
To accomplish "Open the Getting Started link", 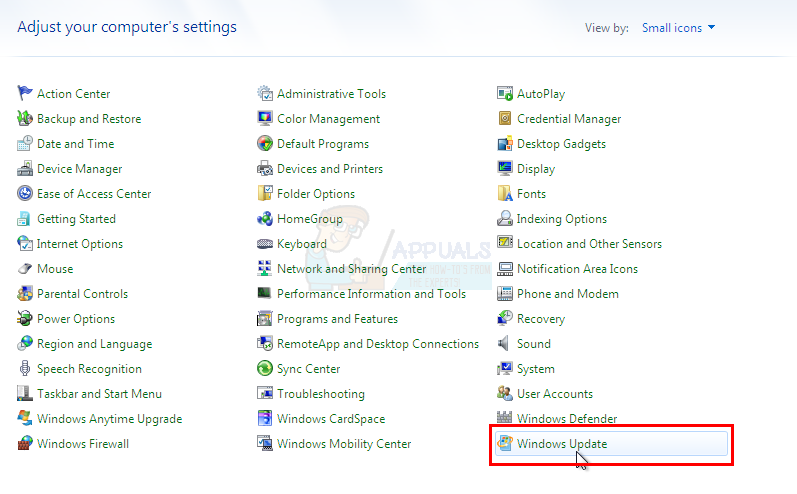I will pos(76,219).
